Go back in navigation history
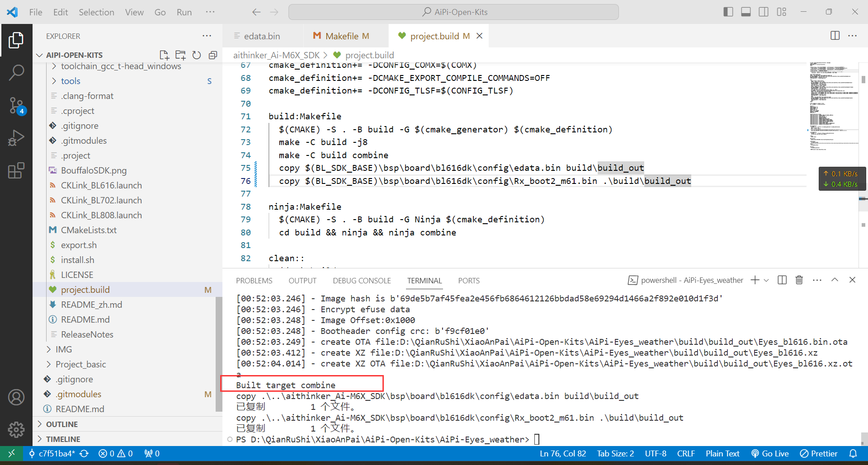 click(x=256, y=12)
